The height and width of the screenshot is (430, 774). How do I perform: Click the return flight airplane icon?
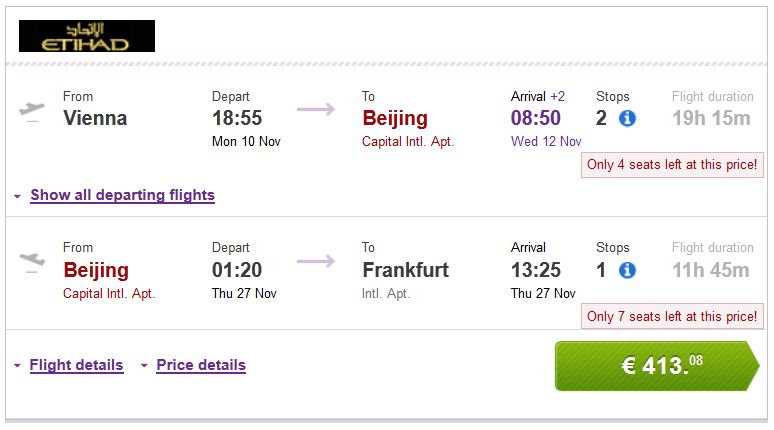32,262
